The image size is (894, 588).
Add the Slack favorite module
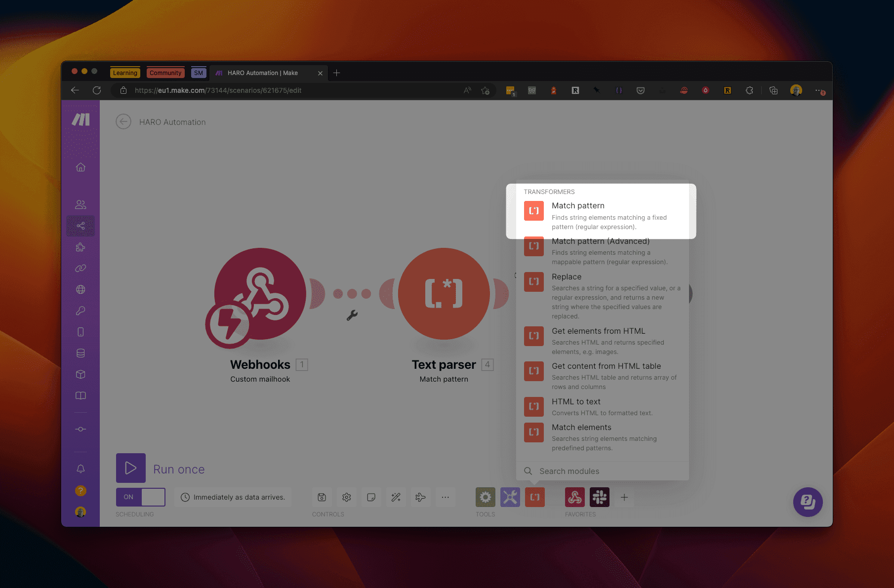click(600, 497)
